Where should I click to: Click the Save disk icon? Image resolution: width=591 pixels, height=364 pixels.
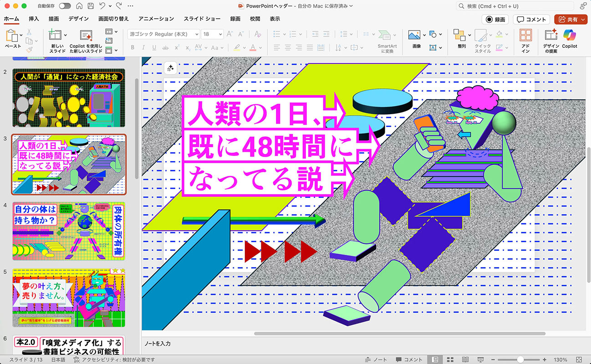click(91, 6)
